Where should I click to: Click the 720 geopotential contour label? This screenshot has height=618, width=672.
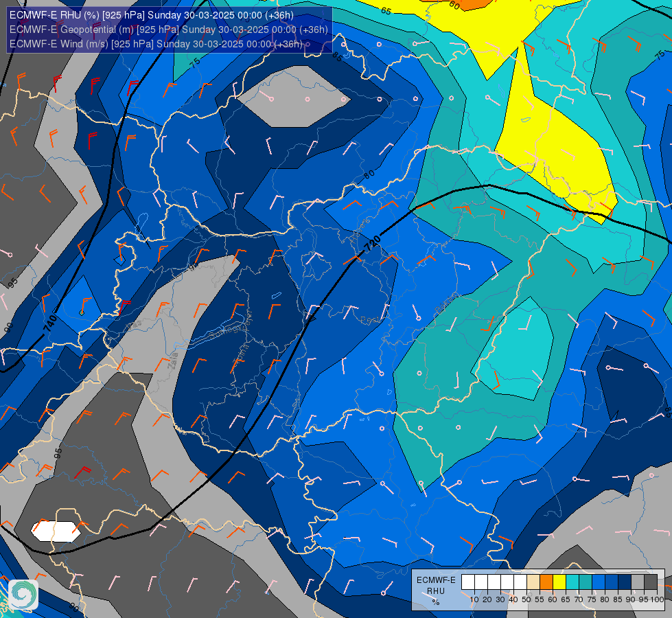coord(373,244)
